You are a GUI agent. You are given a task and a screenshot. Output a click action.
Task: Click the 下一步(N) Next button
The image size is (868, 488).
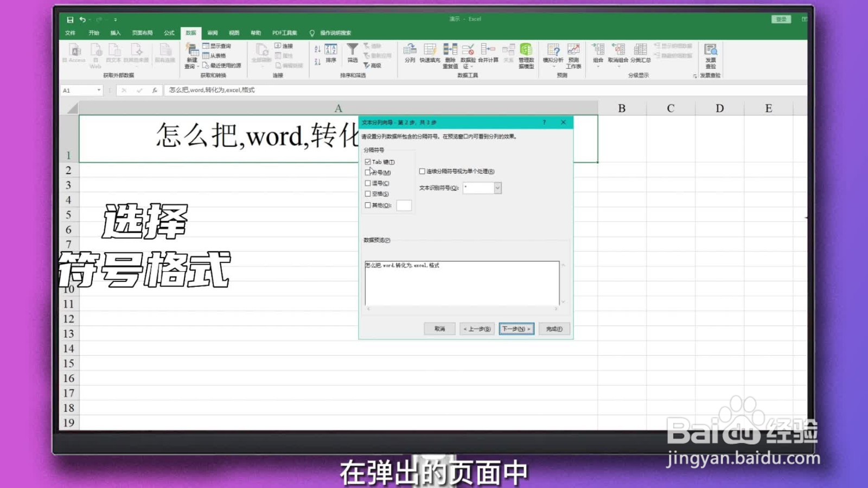click(516, 329)
